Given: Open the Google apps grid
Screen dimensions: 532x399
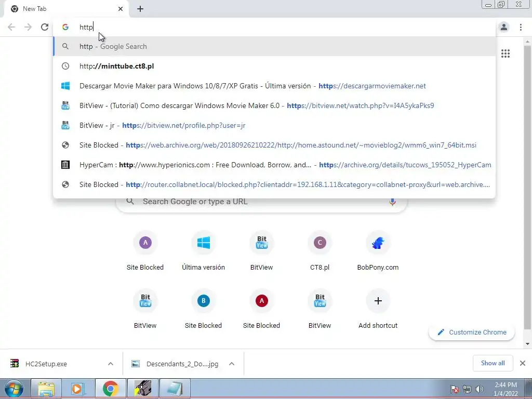Looking at the screenshot, I should click(506, 54).
